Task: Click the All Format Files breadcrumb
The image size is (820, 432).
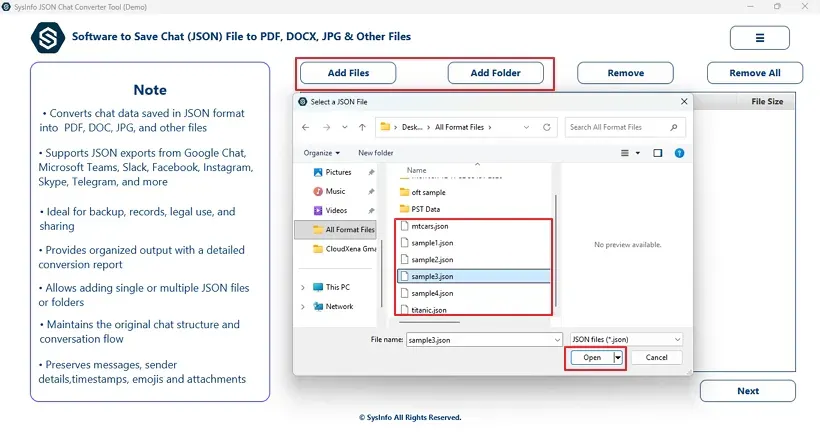Action: tap(459, 127)
